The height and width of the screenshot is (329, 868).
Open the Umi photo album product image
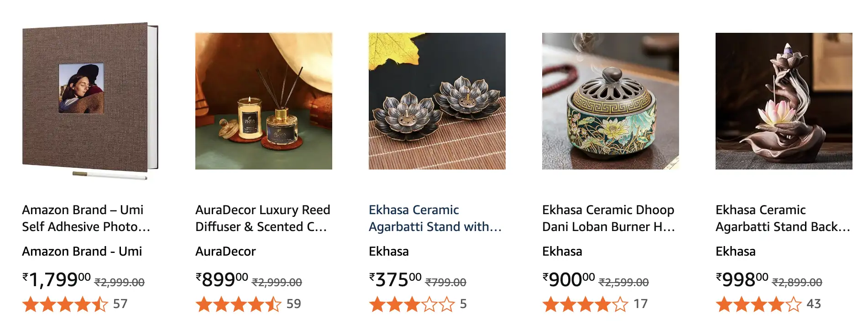click(90, 100)
